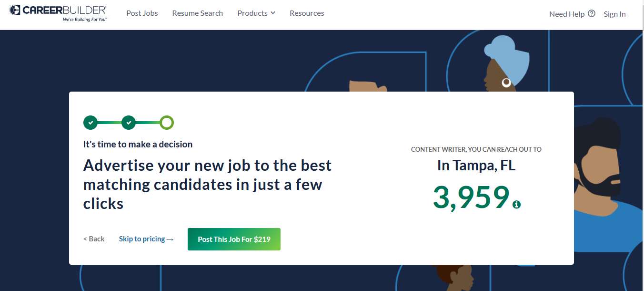
Task: Click the current step circle in the progress tracker
Action: [167, 122]
